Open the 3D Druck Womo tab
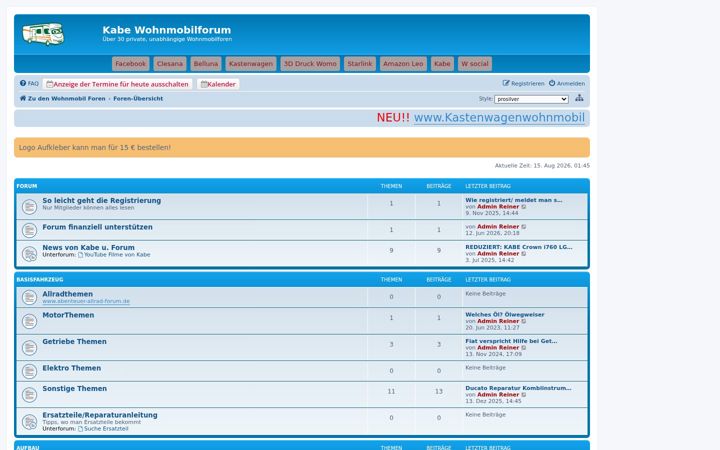 [x=310, y=64]
